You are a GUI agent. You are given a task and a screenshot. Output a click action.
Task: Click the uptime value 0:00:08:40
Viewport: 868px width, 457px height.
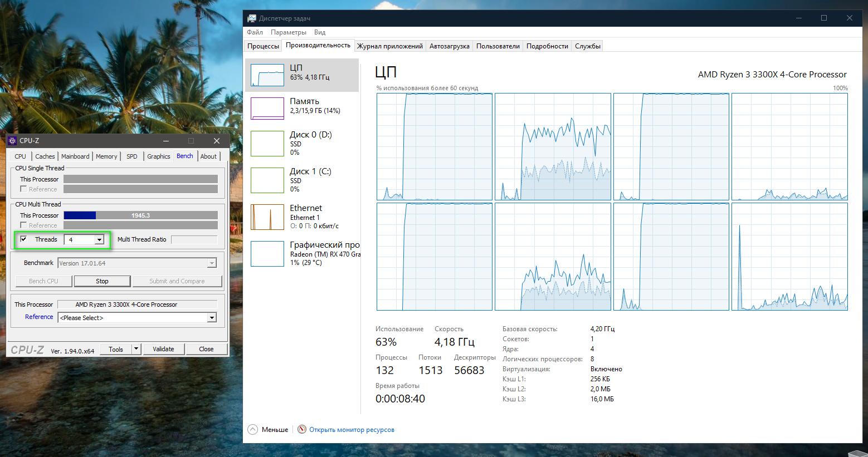click(x=400, y=399)
